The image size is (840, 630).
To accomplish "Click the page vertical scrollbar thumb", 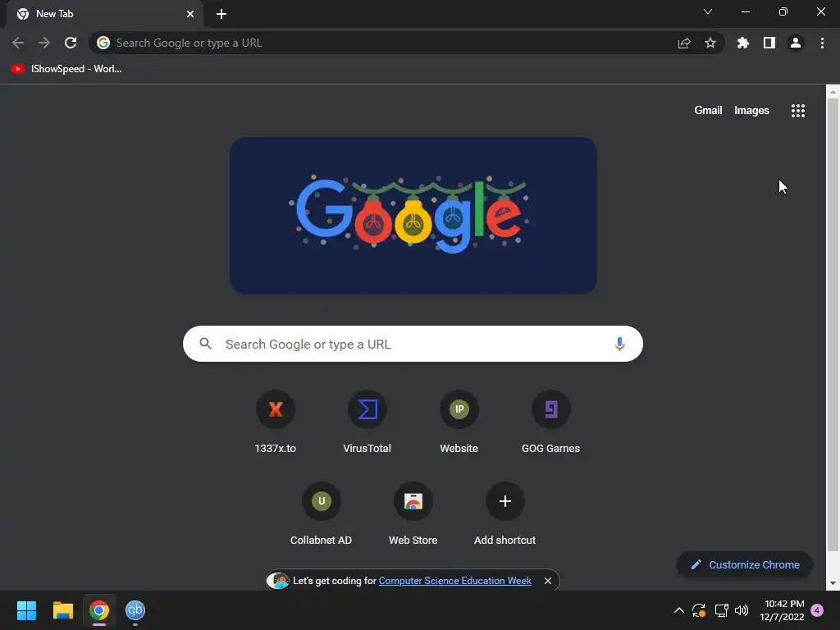I will [x=833, y=325].
